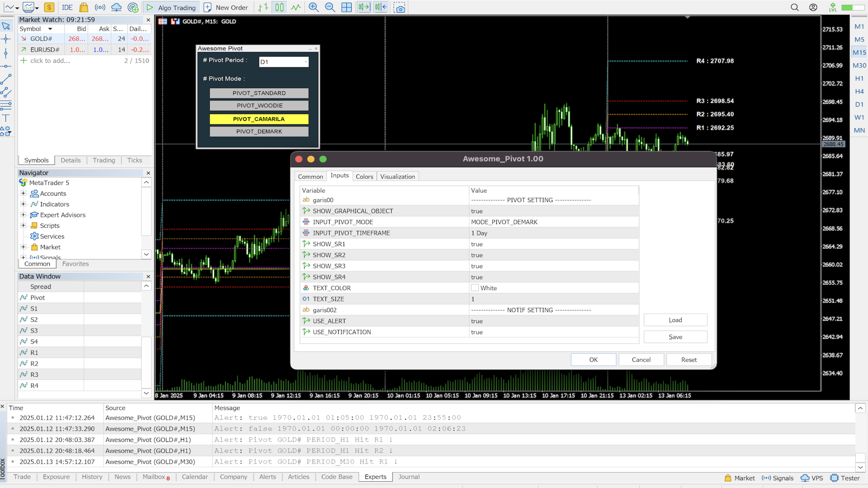Expand the Accounts tree node
Image resolution: width=868 pixels, height=488 pixels.
(23, 193)
